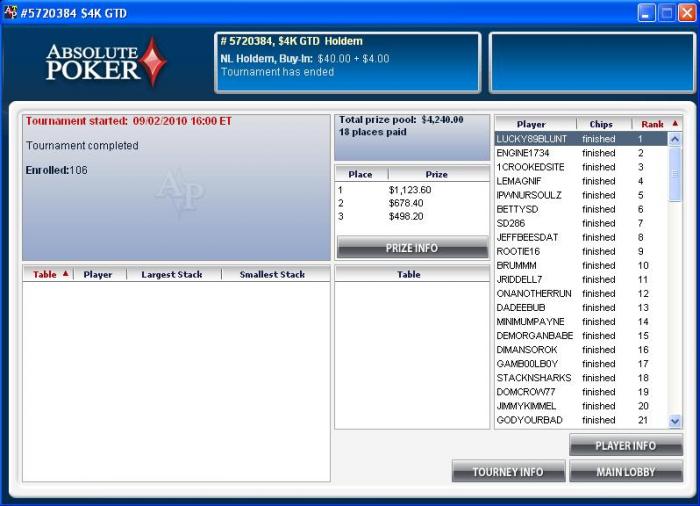
Task: Select player JRIDDELL7
Action: tap(581, 280)
